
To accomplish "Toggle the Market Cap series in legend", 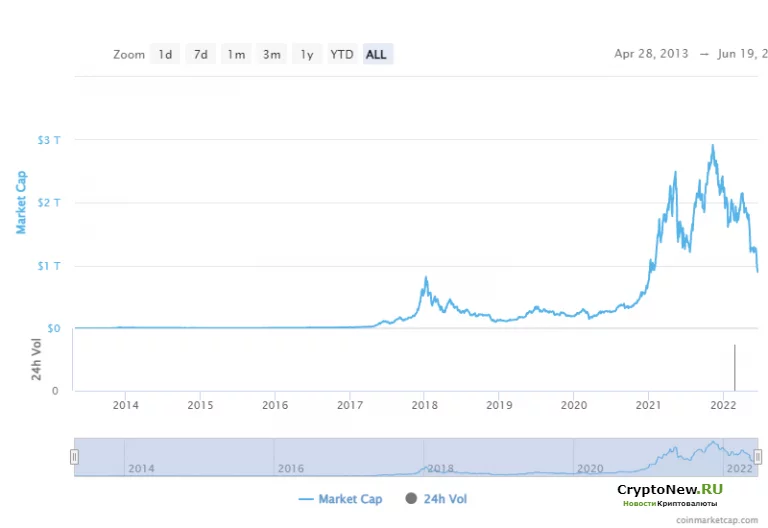I will click(x=340, y=499).
